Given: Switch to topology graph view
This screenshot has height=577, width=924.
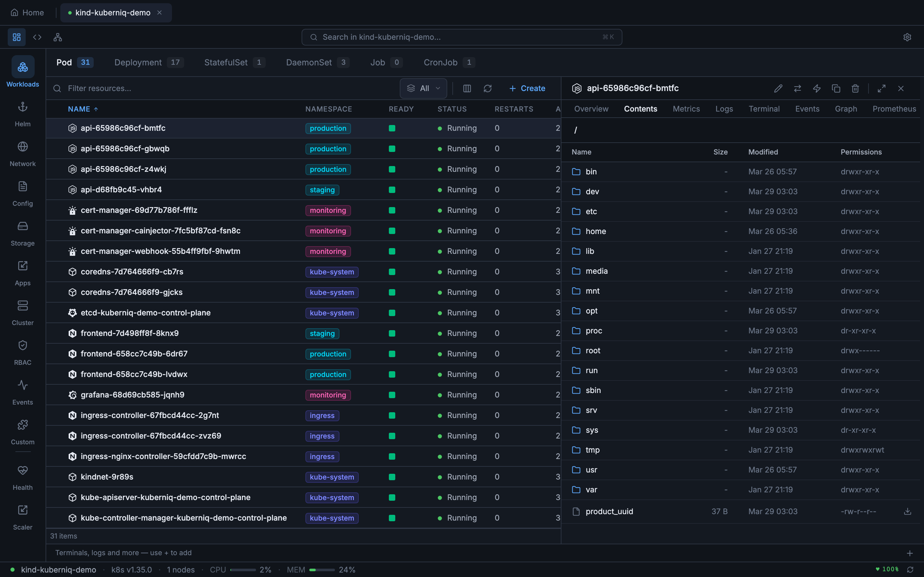Looking at the screenshot, I should (x=57, y=37).
